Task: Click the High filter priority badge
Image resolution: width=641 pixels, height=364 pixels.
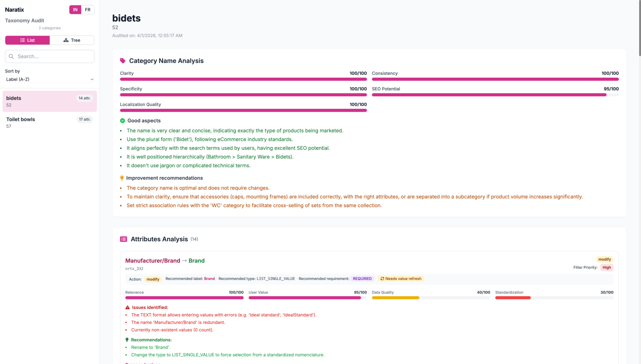Action: click(x=607, y=267)
